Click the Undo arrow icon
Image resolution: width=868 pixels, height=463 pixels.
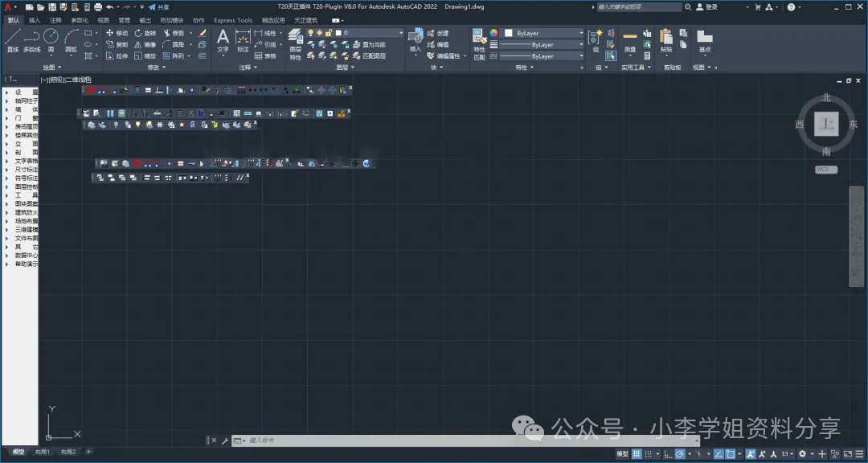coord(109,7)
